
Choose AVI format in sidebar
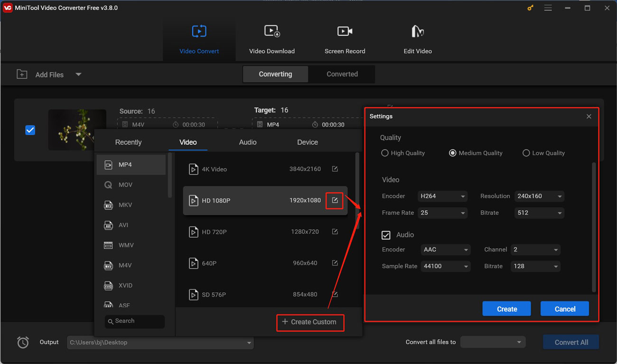(x=131, y=225)
